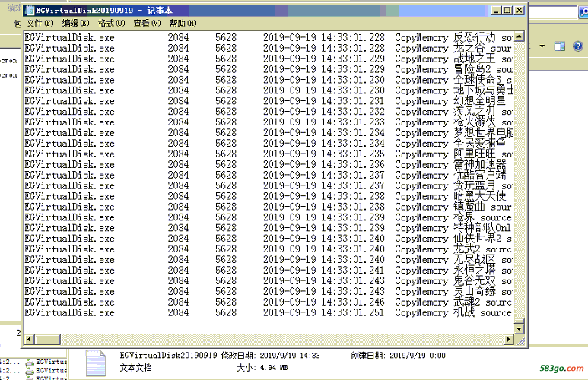Click the log line containing 镇魔曲
The height and width of the screenshot is (380, 588).
(269, 207)
